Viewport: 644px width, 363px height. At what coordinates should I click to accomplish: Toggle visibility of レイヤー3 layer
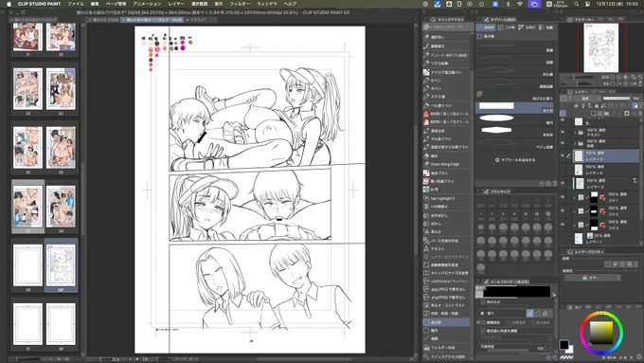click(x=563, y=155)
